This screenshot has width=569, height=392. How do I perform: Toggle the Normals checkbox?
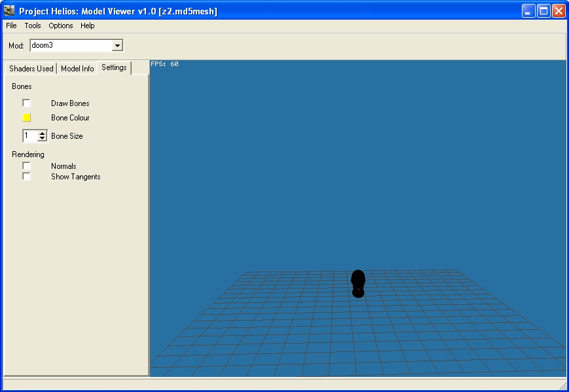(26, 166)
